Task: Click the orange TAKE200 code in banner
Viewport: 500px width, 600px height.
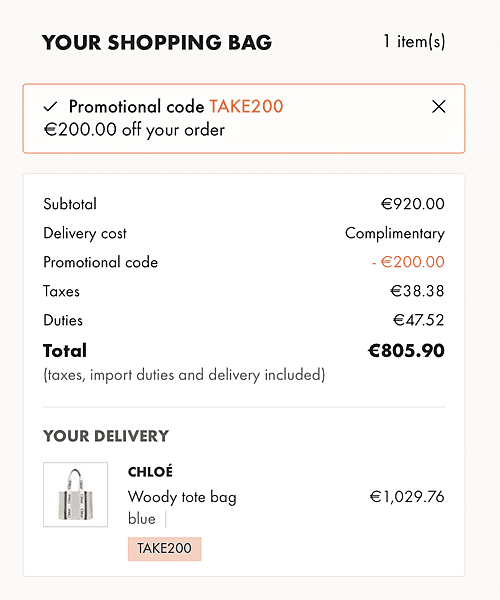Action: click(x=246, y=106)
